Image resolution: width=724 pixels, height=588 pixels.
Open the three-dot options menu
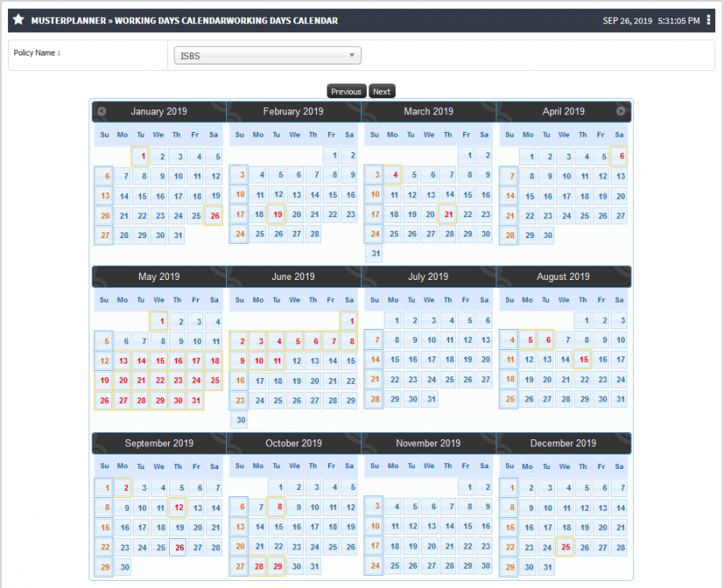click(708, 20)
